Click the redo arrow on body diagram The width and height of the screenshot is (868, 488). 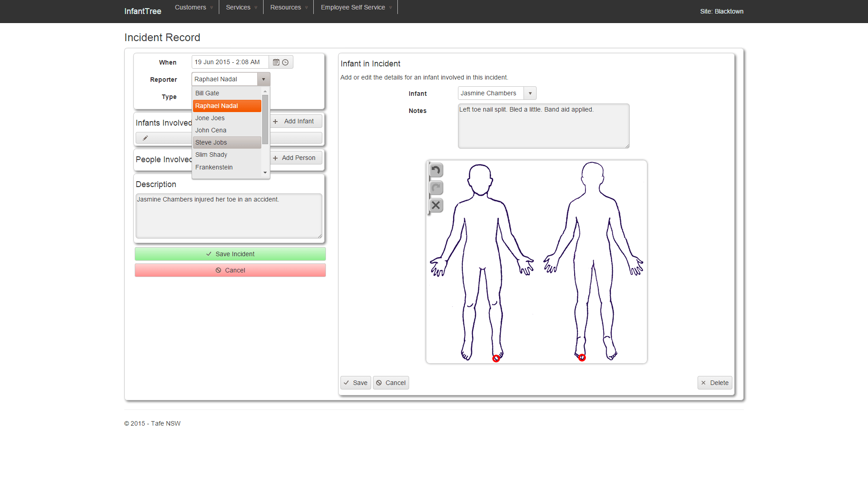(x=436, y=188)
